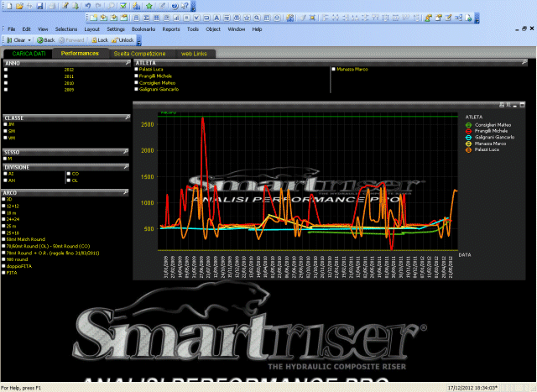Click the Back button
This screenshot has height=392, width=537.
click(x=46, y=40)
